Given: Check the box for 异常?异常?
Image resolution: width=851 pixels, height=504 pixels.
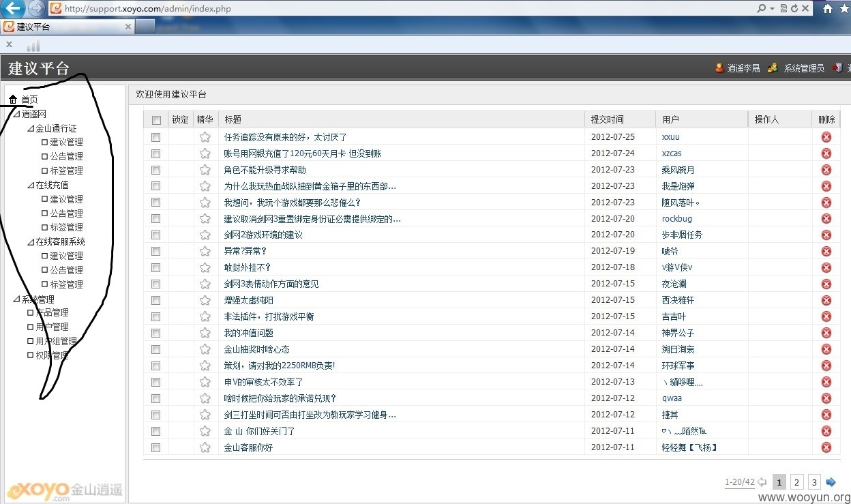Looking at the screenshot, I should pyautogui.click(x=156, y=251).
